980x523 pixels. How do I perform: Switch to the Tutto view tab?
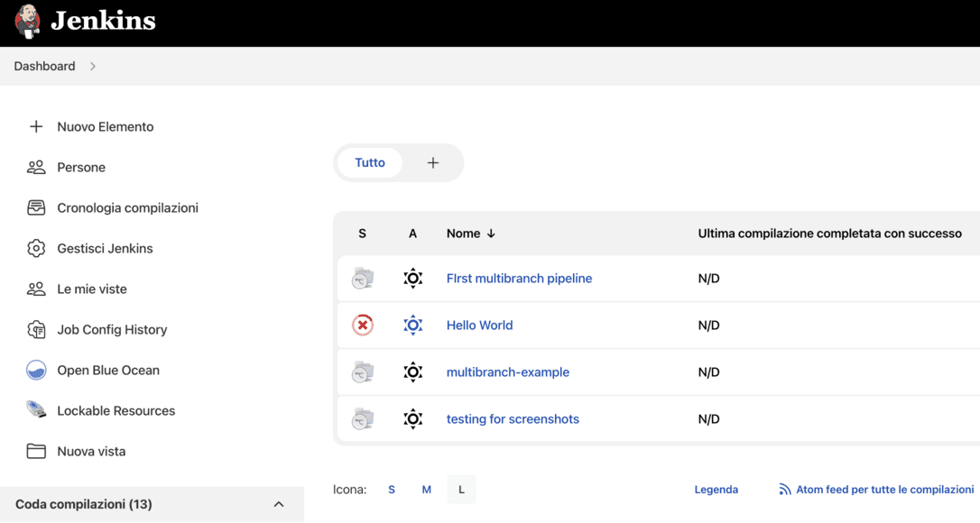tap(370, 163)
